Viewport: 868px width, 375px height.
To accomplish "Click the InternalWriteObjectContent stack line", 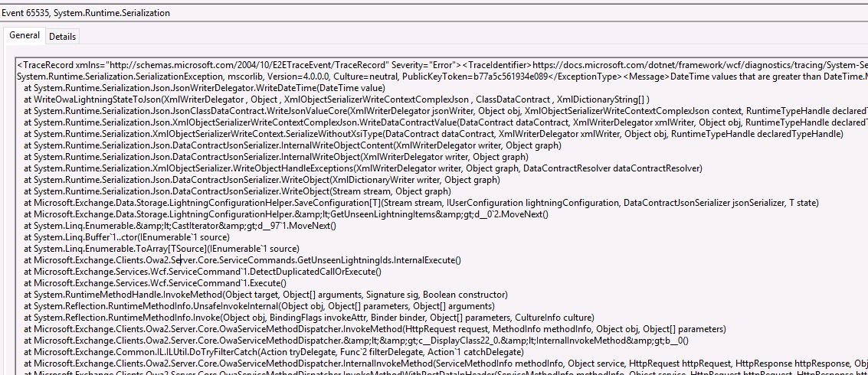I will (293, 145).
